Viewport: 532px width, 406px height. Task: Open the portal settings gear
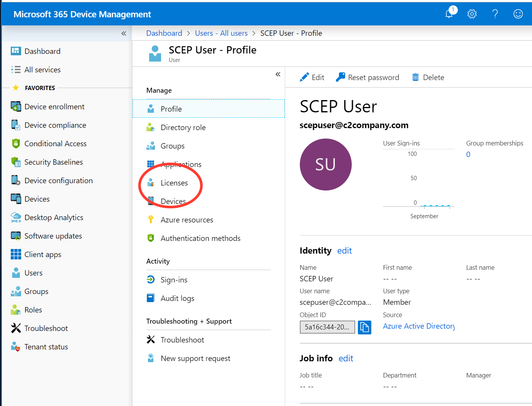tap(472, 13)
